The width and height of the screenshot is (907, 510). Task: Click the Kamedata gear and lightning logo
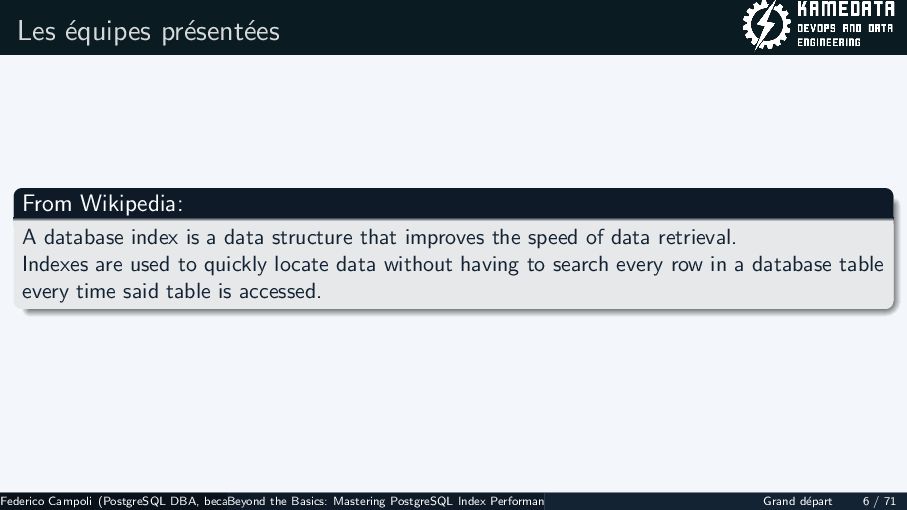pos(766,25)
